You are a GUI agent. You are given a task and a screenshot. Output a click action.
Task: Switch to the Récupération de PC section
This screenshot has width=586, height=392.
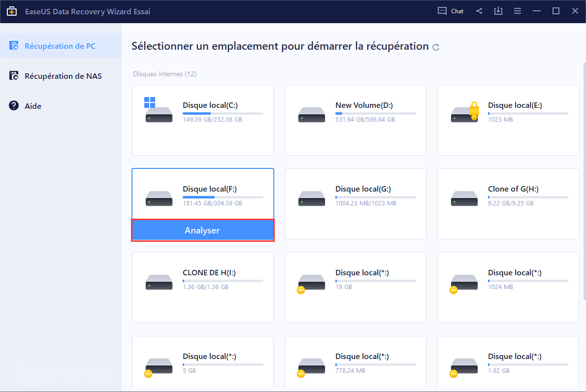tap(61, 46)
